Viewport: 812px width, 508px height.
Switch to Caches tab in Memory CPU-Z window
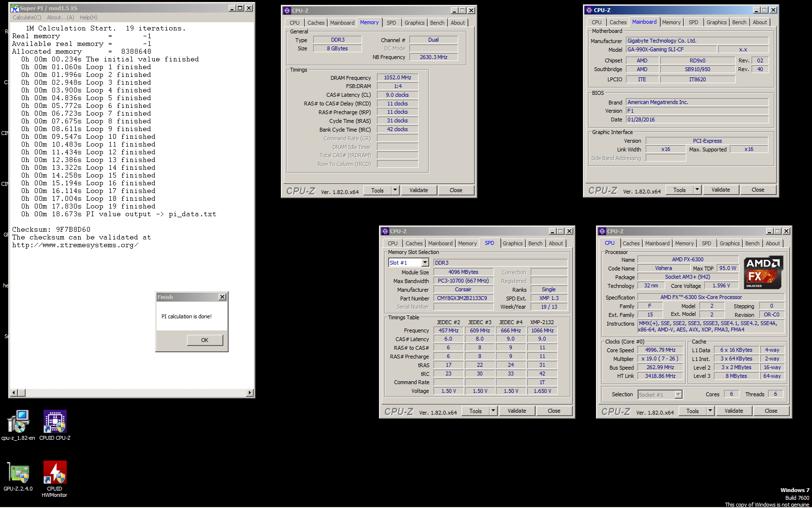click(x=316, y=23)
